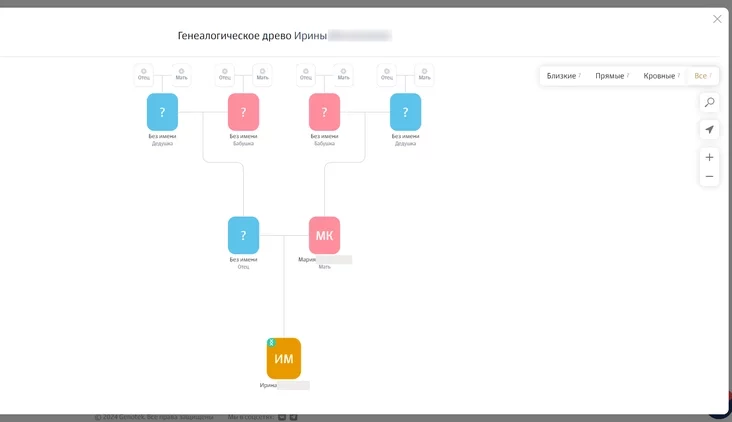Select the Все filter tab

(703, 76)
